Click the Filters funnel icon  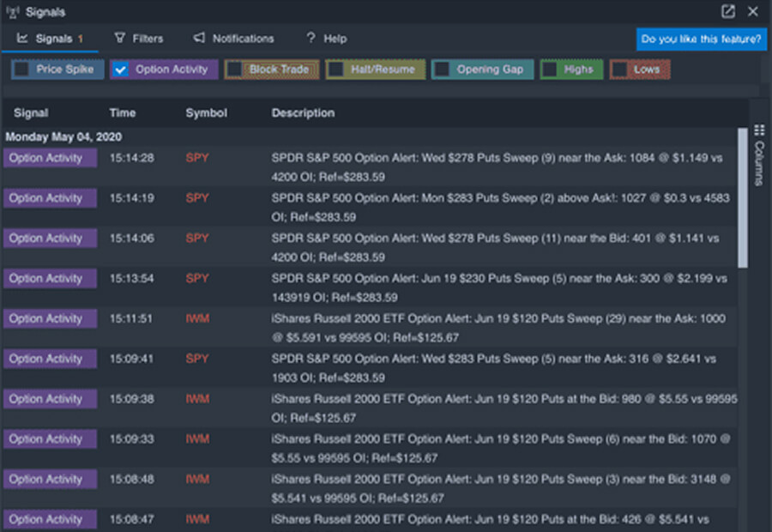(120, 39)
